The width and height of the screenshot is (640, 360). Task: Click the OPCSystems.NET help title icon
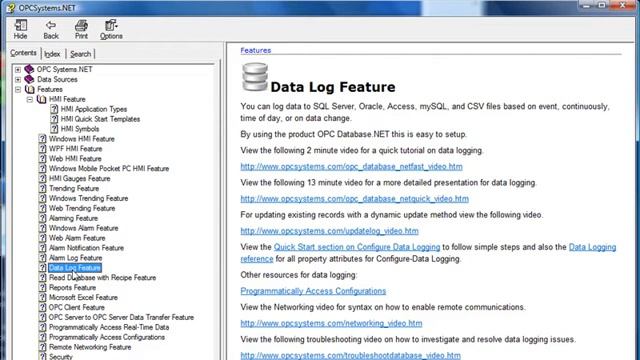[x=11, y=7]
